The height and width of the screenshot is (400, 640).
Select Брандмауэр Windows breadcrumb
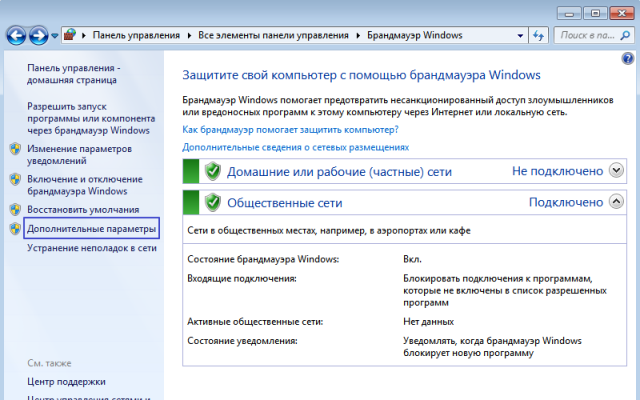pos(415,36)
